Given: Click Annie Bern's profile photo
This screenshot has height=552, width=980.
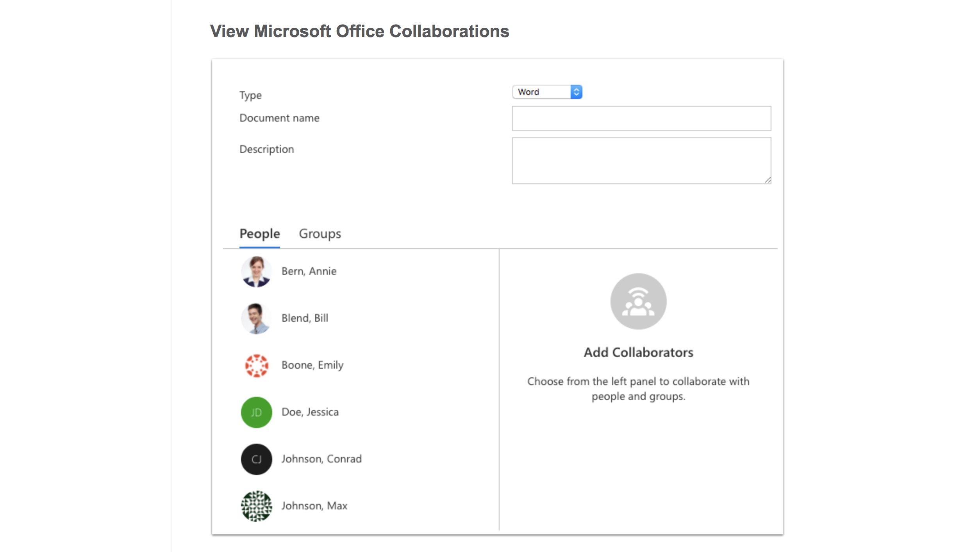Looking at the screenshot, I should pyautogui.click(x=256, y=272).
